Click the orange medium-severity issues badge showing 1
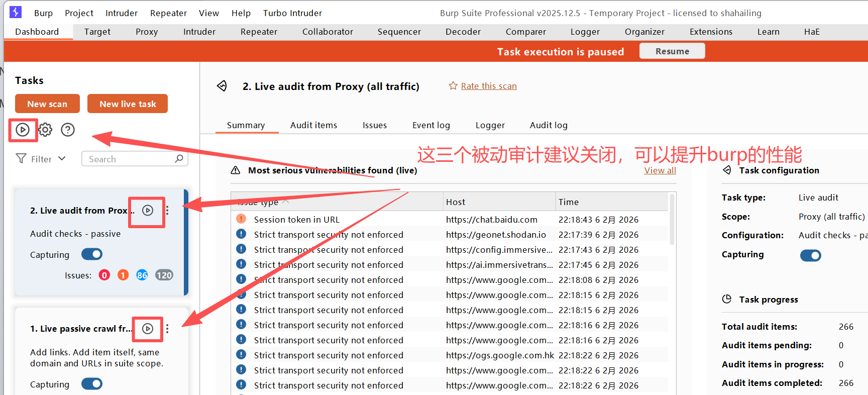The image size is (868, 395). pos(123,275)
